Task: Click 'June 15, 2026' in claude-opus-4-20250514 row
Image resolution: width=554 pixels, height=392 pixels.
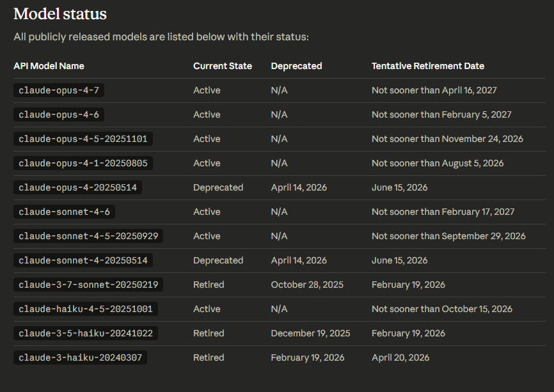Action: [x=400, y=187]
